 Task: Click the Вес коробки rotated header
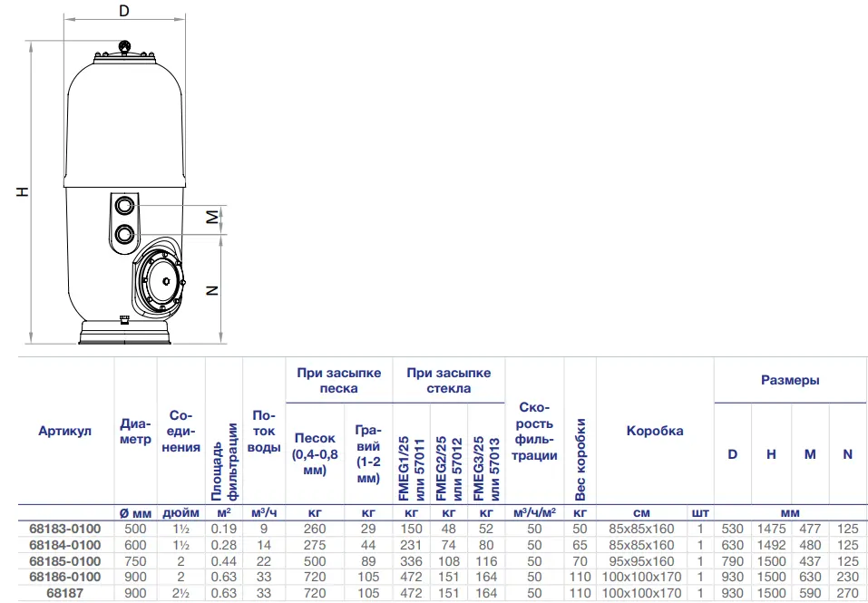[580, 459]
